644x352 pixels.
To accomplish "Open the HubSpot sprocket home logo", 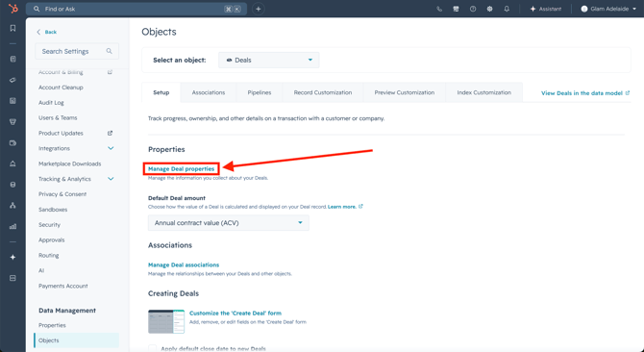I will tap(13, 9).
